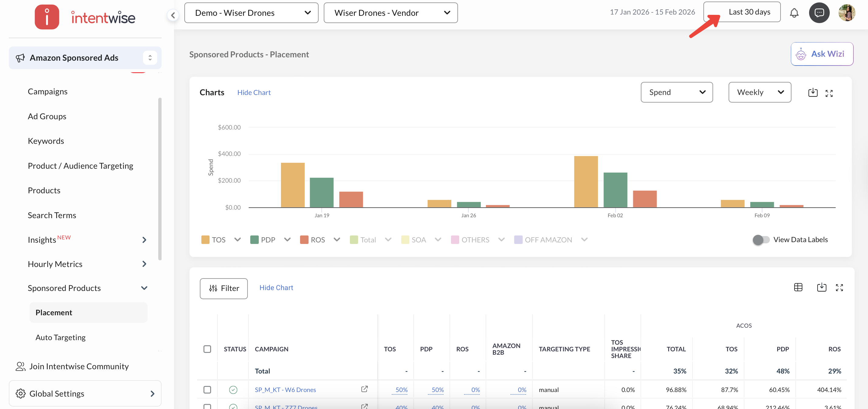Click the TOS legend color swatch
This screenshot has height=409, width=868.
pos(205,240)
